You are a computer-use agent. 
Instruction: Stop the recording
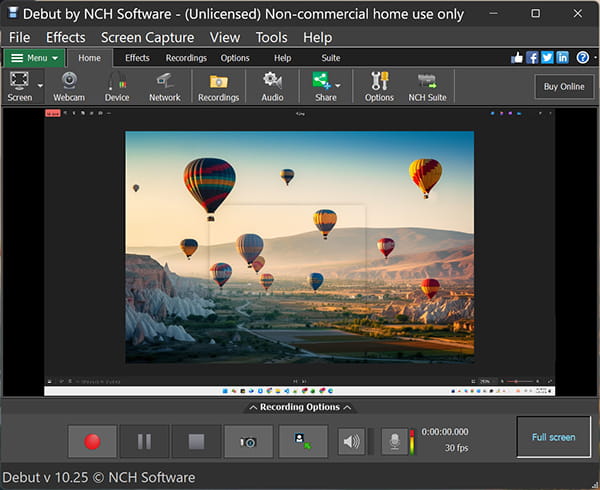pyautogui.click(x=196, y=441)
